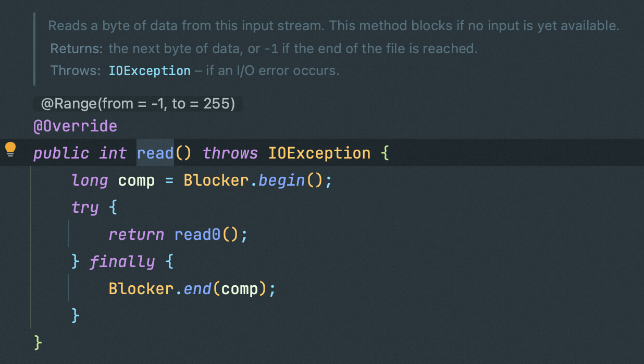Click the read0 method call
Viewport: 644px width, 364px height.
[197, 235]
